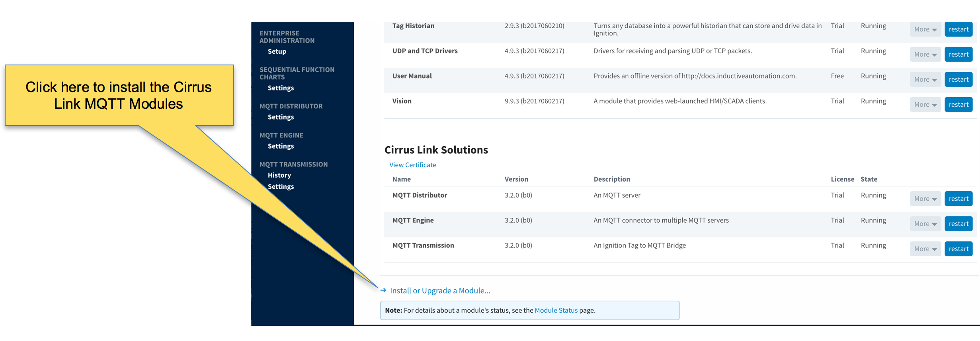
Task: Select MQTT Engine name in module table
Action: tap(413, 220)
